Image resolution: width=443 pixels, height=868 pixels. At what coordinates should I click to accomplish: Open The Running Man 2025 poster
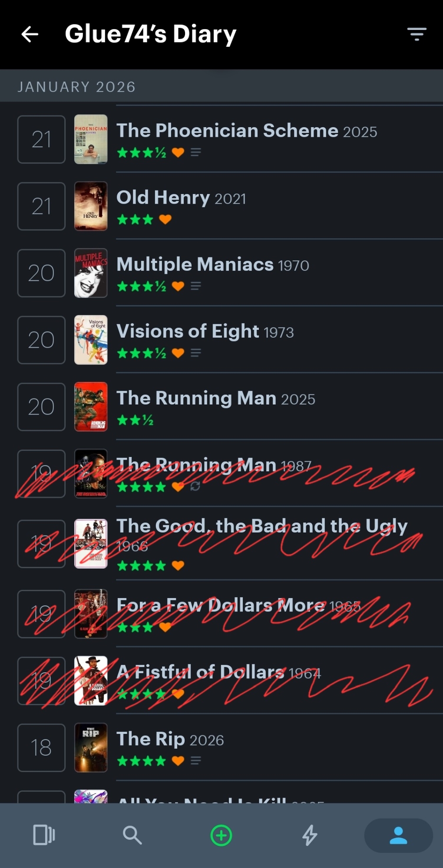pos(91,407)
